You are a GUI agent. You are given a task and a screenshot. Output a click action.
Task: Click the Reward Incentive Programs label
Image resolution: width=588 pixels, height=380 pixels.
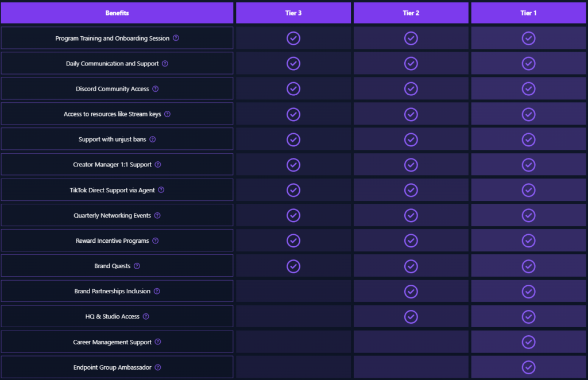(x=112, y=241)
